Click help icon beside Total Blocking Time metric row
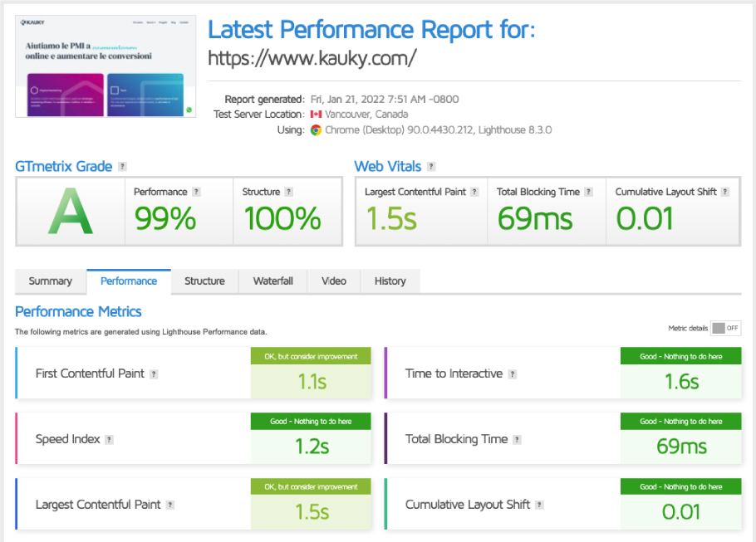 517,439
